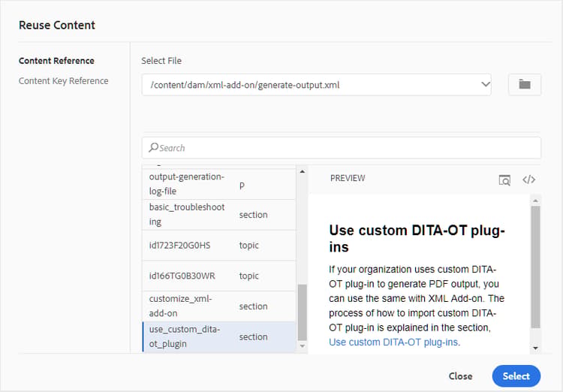The width and height of the screenshot is (563, 392).
Task: Open the Content Reference tab
Action: coord(56,61)
